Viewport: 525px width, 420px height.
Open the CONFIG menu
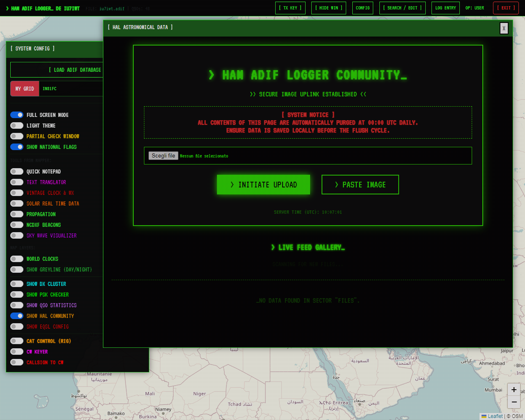tap(363, 8)
